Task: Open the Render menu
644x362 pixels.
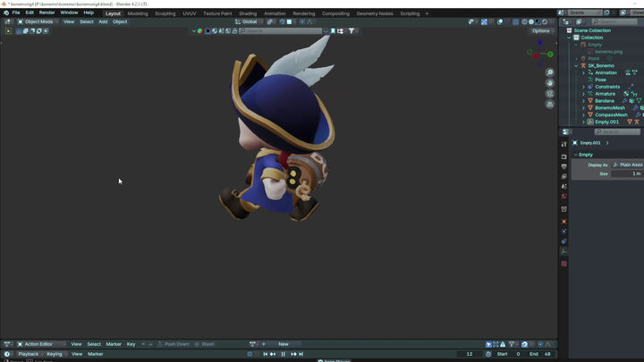Action: 47,13
